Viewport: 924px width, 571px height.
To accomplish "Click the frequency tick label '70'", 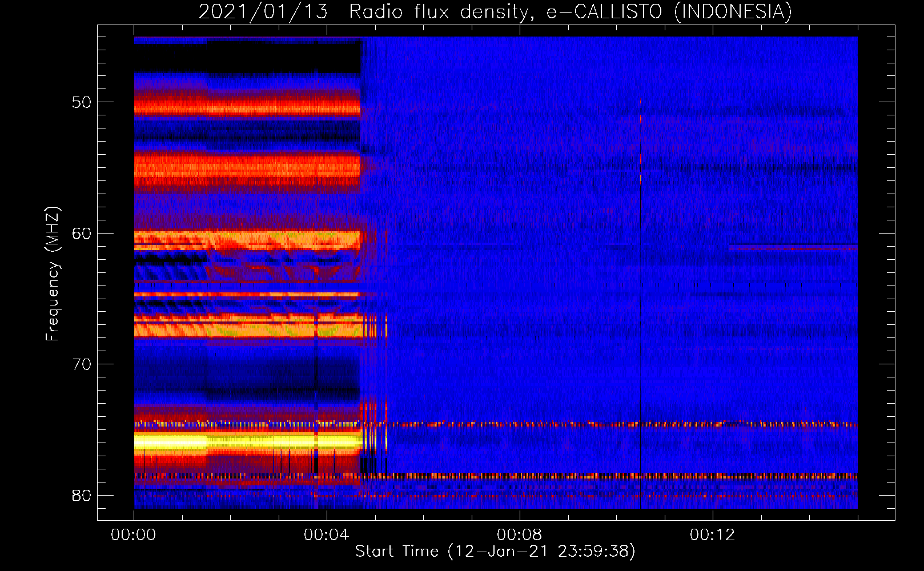I will pos(82,364).
